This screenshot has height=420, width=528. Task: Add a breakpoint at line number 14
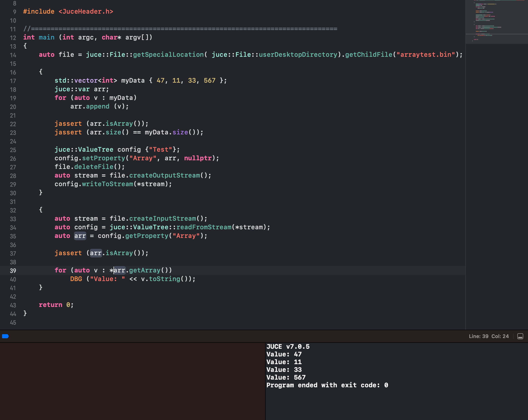point(13,55)
